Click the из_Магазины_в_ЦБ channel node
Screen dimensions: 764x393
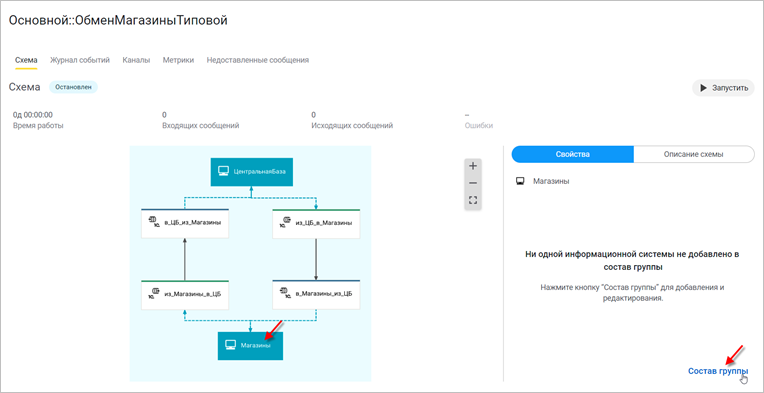[185, 295]
